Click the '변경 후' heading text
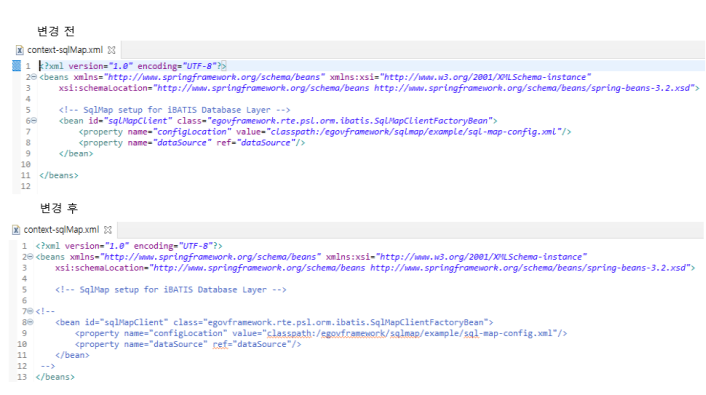The width and height of the screenshot is (706, 395). (59, 208)
